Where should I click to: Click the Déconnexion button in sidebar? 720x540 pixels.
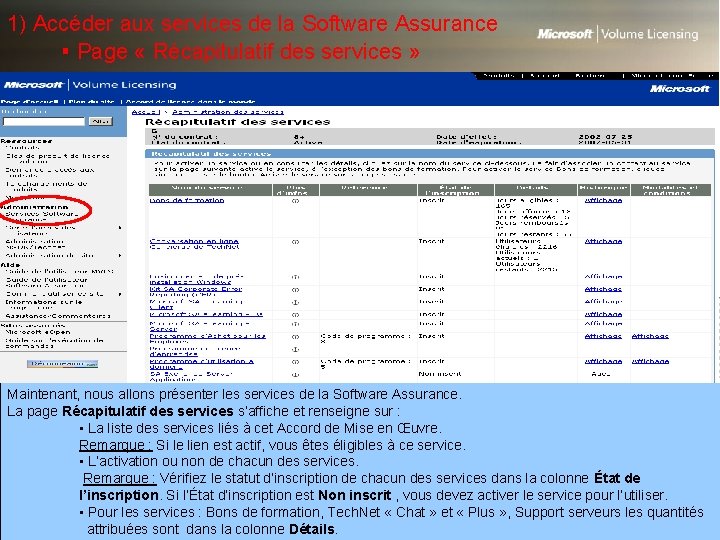pyautogui.click(x=62, y=364)
